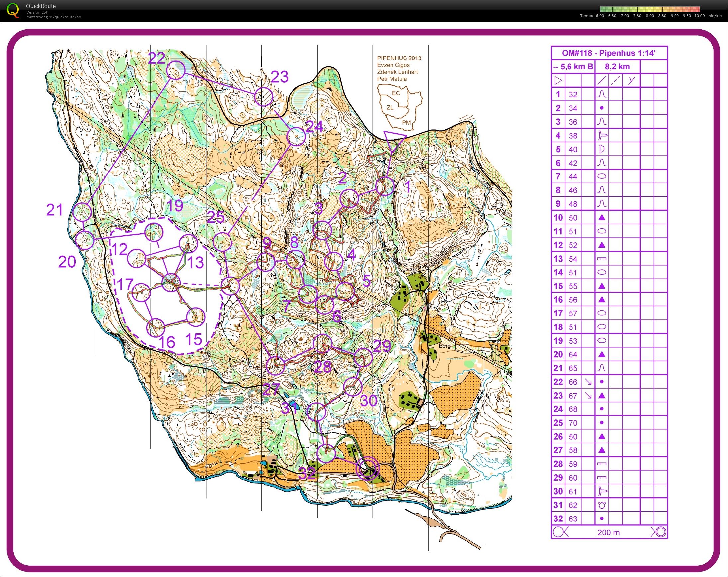
Task: Click the QuickRoute logo icon
Action: pos(13,10)
